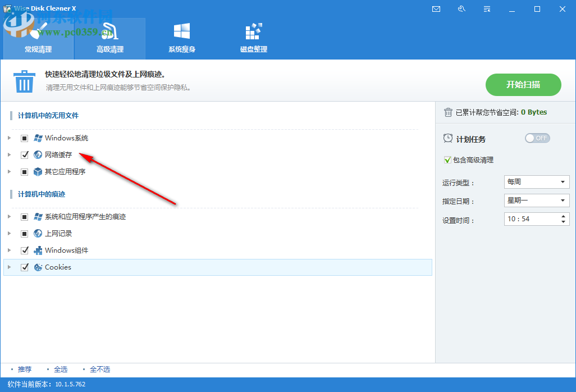The width and height of the screenshot is (576, 392).
Task: Open the 常规清理 tab
Action: click(38, 39)
